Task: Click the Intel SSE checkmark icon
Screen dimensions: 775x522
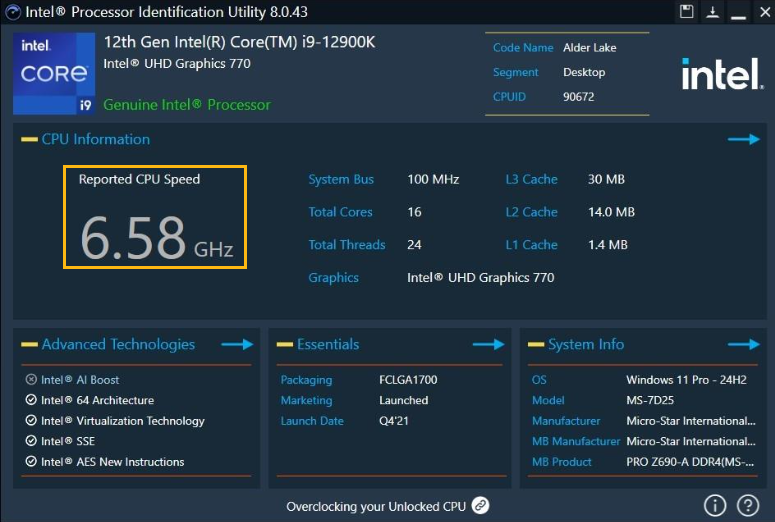Action: (x=31, y=441)
